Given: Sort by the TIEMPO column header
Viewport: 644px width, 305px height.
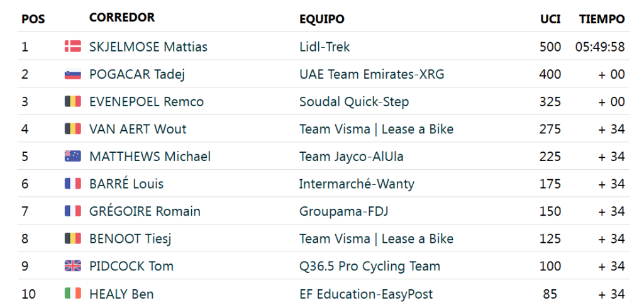Looking at the screenshot, I should coord(602,19).
